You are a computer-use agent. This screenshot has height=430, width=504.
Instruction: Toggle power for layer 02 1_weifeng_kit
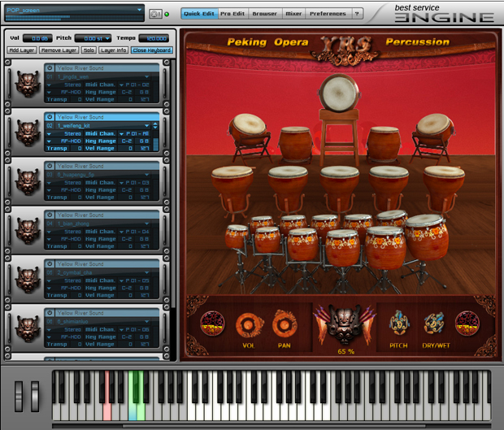[50, 117]
